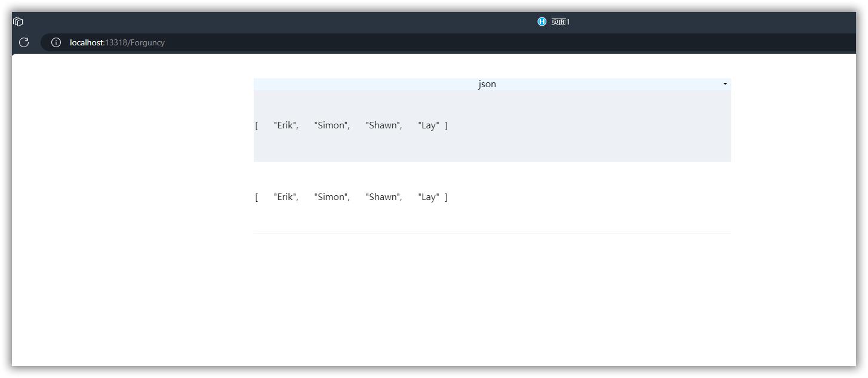Click the Lay name in the lower text row
Image resolution: width=868 pixels, height=378 pixels.
coord(428,196)
